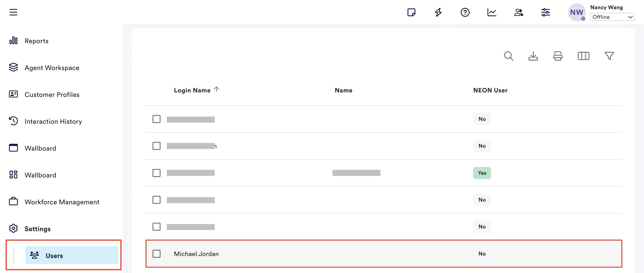Click the Settings gear icon
Screen dimensions: 644x273
click(13, 228)
